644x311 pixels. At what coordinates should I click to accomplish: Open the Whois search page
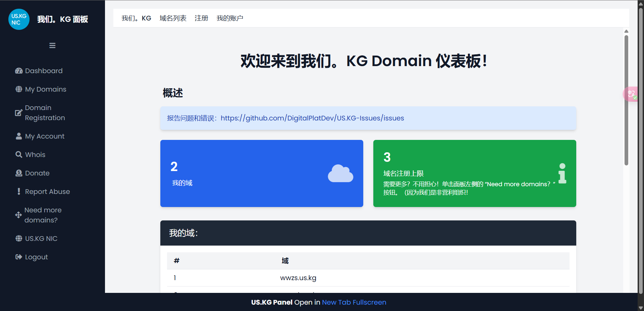(x=35, y=155)
